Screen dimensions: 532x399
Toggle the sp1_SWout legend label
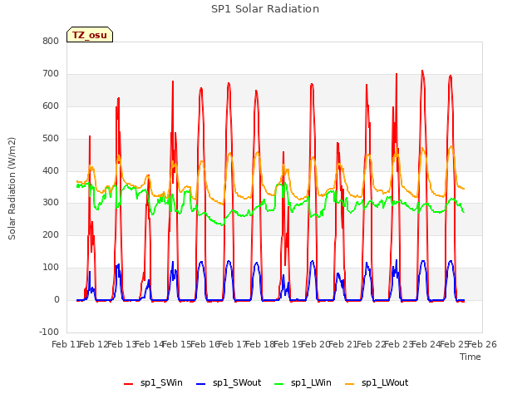tap(237, 382)
